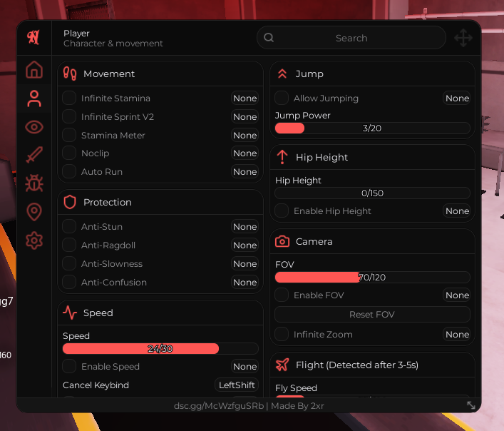504x431 pixels.
Task: Enable Anti-Confusion checkbox
Action: pyautogui.click(x=69, y=282)
